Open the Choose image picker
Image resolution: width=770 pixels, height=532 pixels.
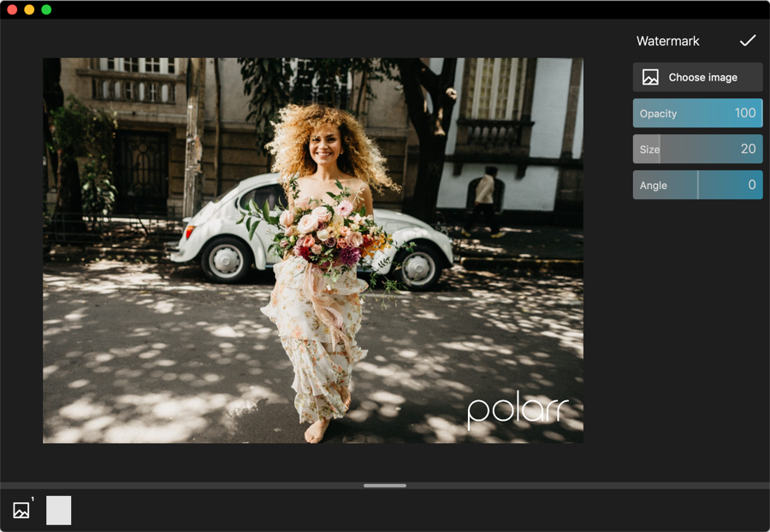coord(697,77)
